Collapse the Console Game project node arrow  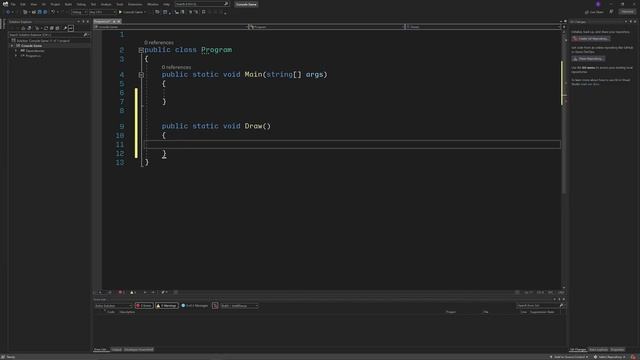(12, 46)
